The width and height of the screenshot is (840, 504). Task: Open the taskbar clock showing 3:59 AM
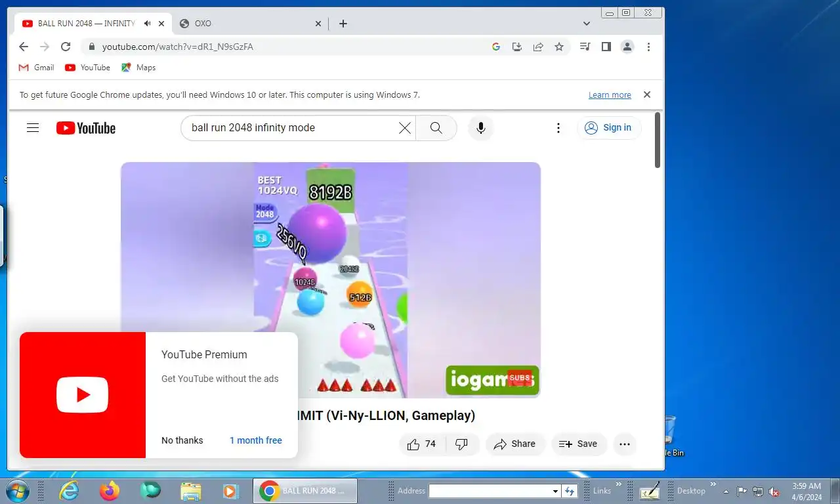tap(807, 492)
